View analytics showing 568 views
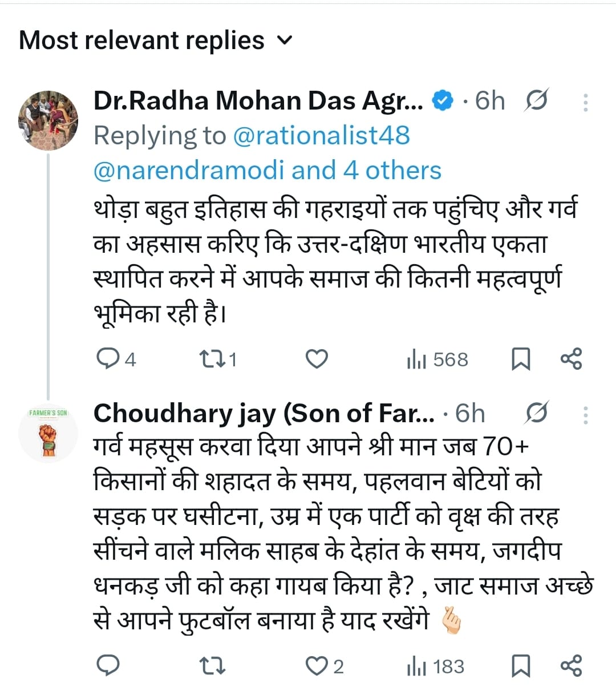 (x=437, y=359)
